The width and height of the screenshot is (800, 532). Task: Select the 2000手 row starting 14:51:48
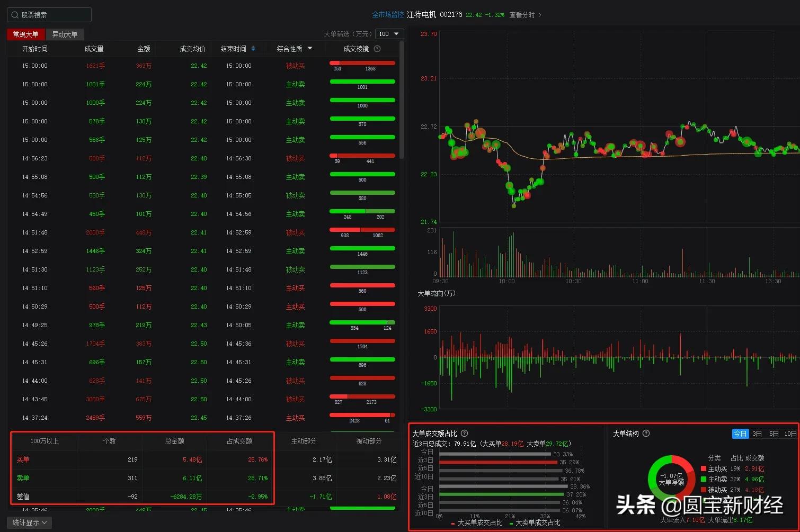point(203,233)
